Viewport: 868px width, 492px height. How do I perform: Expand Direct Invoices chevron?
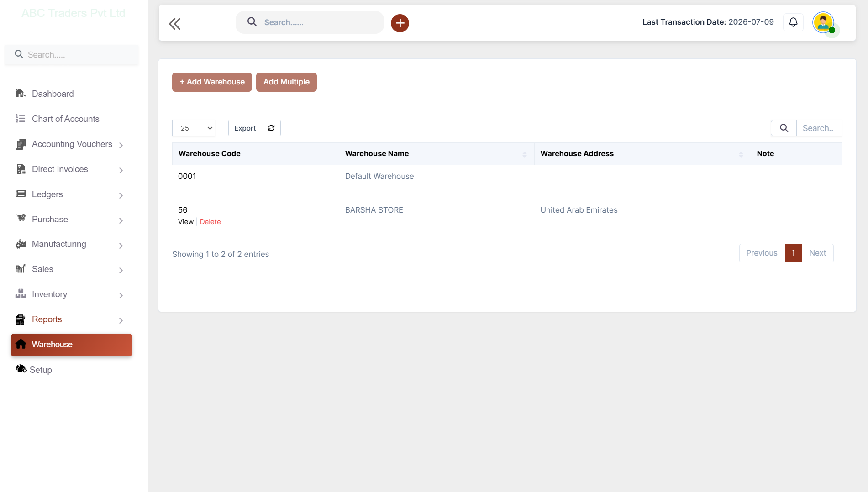[x=121, y=170]
